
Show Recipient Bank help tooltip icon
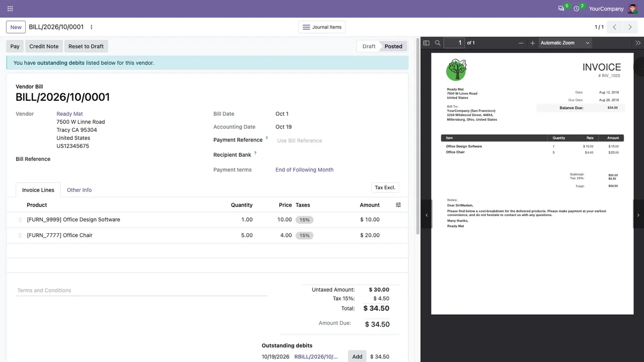tap(255, 153)
